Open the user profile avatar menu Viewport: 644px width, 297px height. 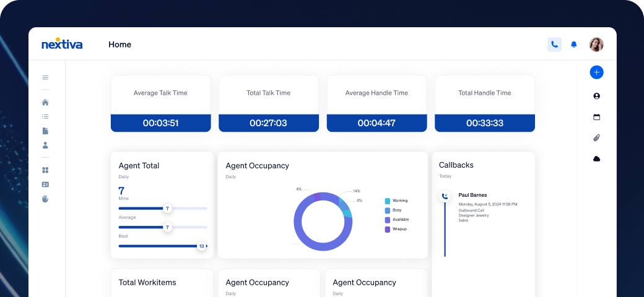click(596, 45)
